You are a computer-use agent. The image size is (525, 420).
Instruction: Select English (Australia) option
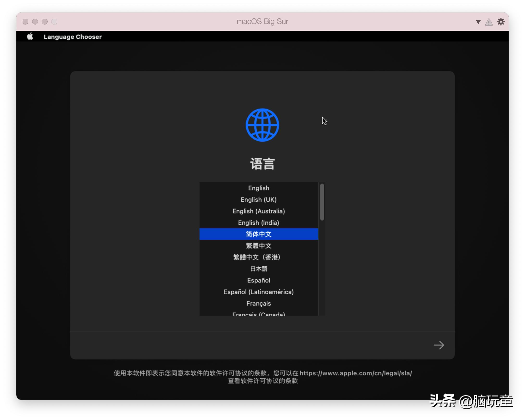coord(259,211)
